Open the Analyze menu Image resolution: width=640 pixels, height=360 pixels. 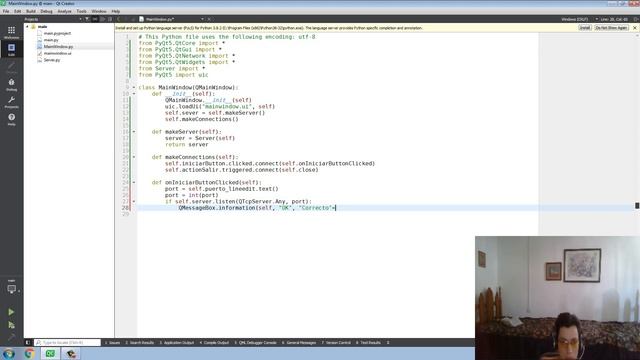[64, 11]
